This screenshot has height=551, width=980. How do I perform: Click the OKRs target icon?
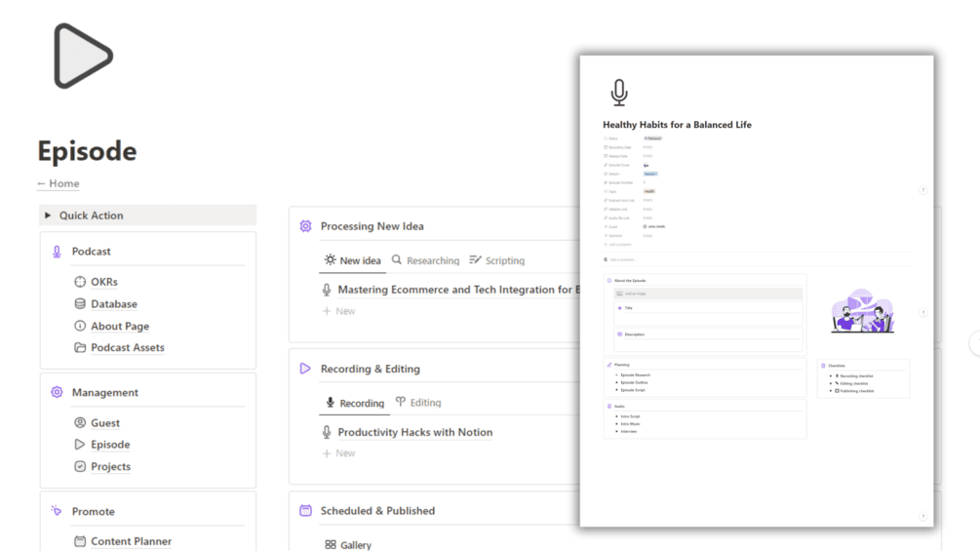pyautogui.click(x=80, y=282)
